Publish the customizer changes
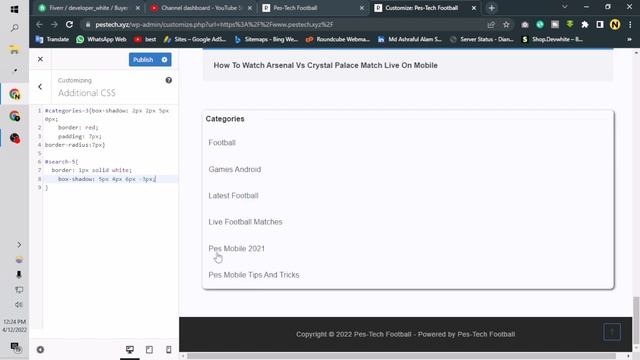Image resolution: width=640 pixels, height=360 pixels. click(x=143, y=60)
